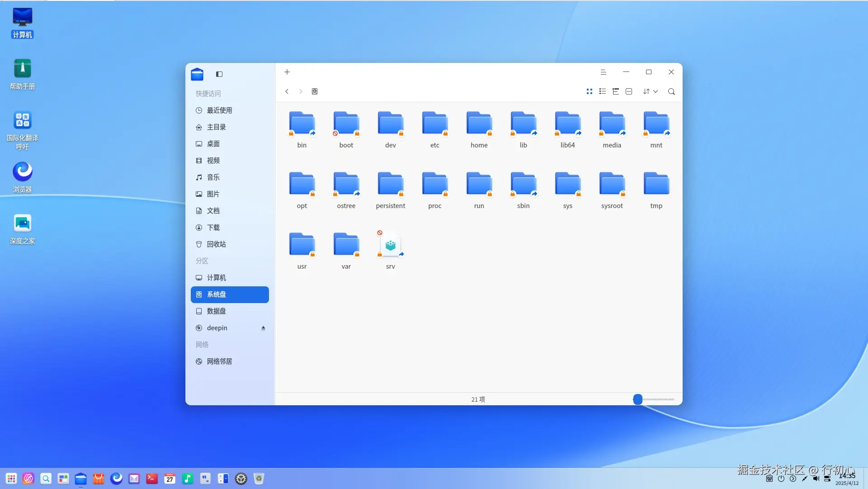The width and height of the screenshot is (868, 489).
Task: Select 数据盘 in sidebar partitions
Action: [x=216, y=311]
